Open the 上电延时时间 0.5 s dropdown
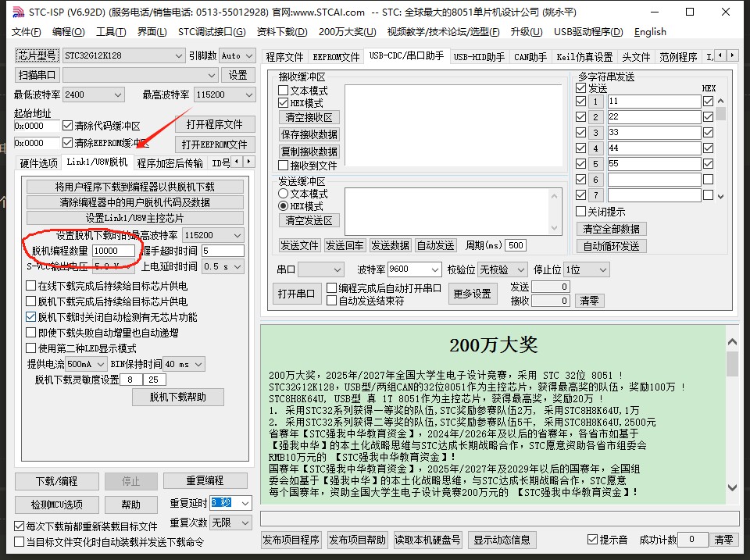Screen dimensions: 750x560 pyautogui.click(x=223, y=266)
